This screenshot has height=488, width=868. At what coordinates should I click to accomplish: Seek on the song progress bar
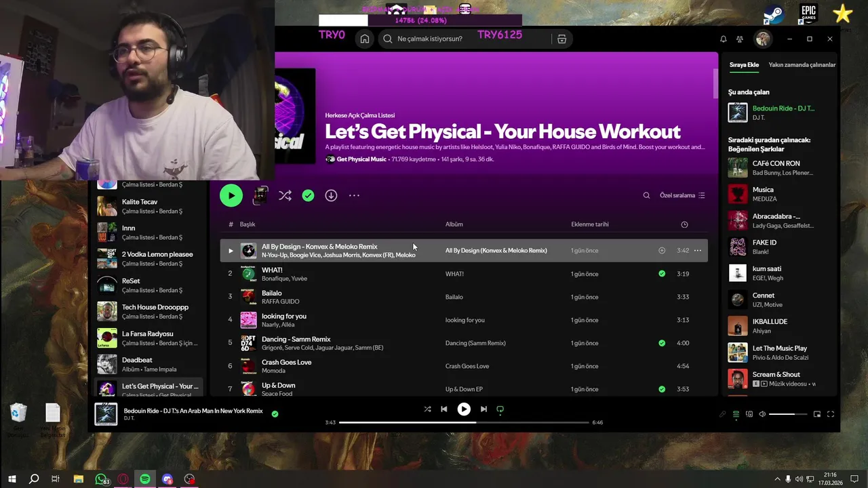coord(464,422)
